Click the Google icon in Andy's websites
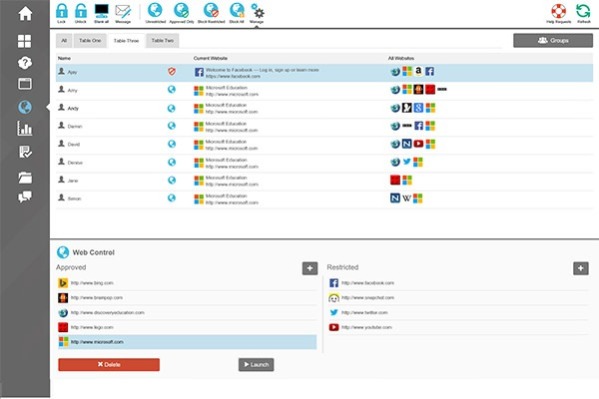 419,108
